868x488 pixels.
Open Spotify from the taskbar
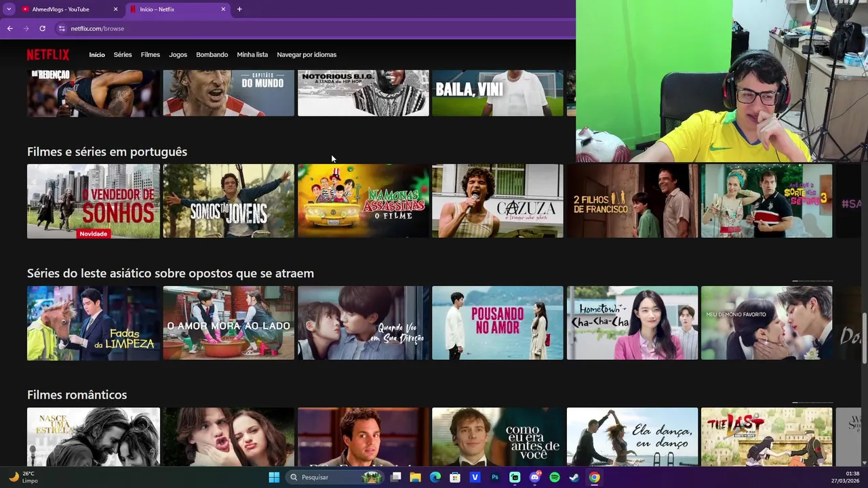click(x=555, y=477)
